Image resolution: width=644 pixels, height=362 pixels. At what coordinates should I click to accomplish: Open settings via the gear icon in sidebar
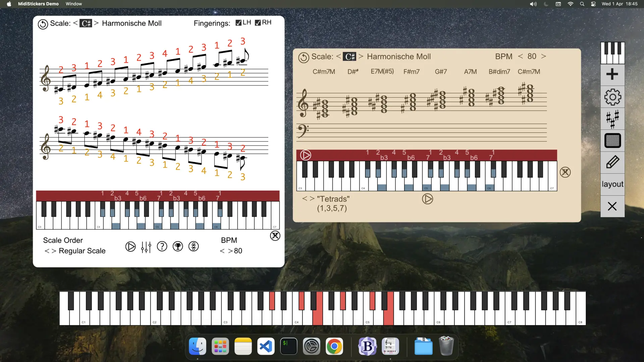(x=612, y=97)
